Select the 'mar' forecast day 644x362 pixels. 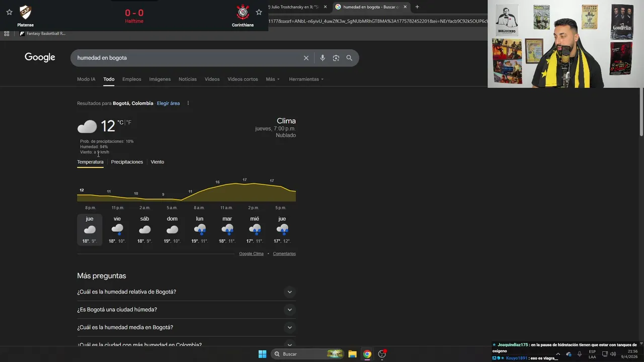point(227,230)
